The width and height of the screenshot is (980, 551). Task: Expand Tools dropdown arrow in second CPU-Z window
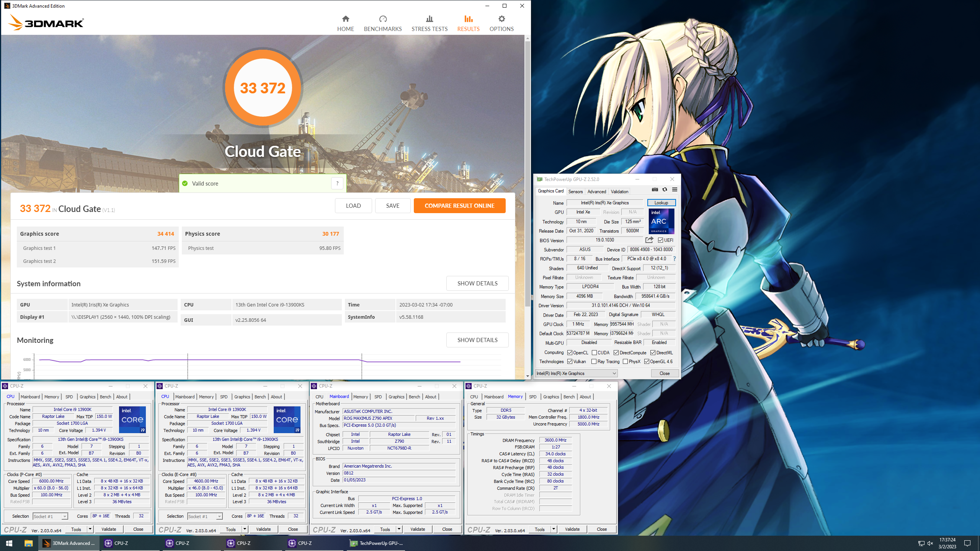pyautogui.click(x=245, y=529)
